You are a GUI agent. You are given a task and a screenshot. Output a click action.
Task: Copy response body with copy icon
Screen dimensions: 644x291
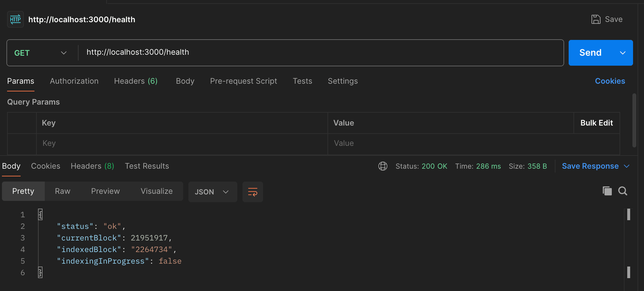click(607, 191)
